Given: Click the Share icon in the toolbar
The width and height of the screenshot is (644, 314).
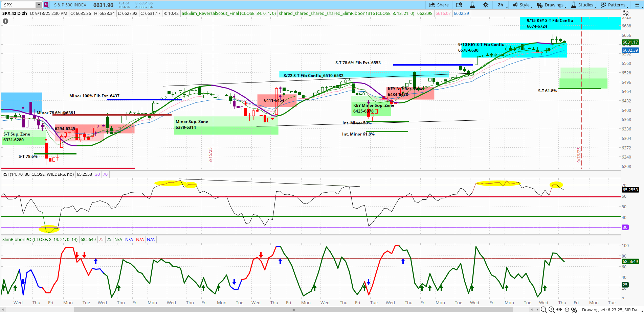Looking at the screenshot, I should click(439, 5).
